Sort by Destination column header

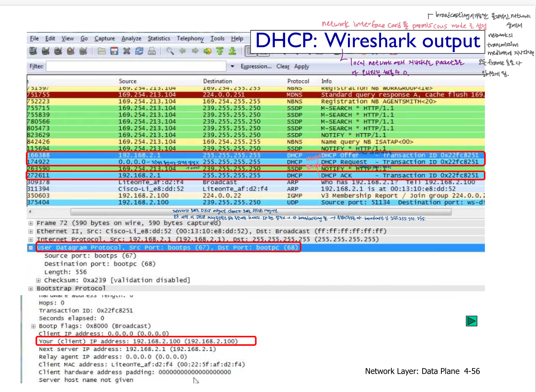click(218, 81)
